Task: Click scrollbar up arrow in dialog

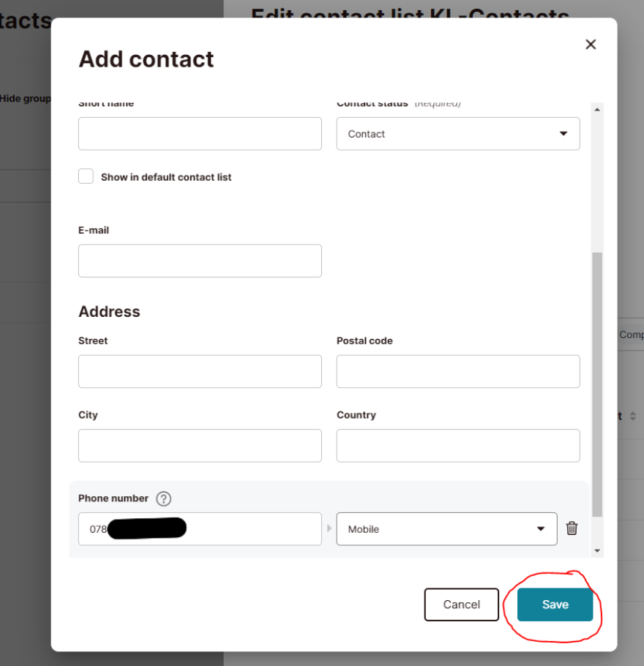Action: (597, 110)
